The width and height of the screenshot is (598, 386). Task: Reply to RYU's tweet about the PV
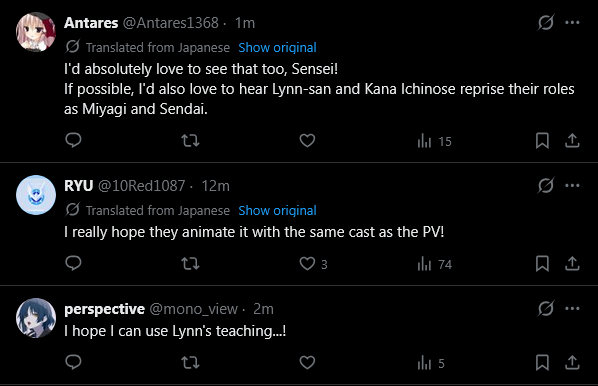tap(73, 263)
